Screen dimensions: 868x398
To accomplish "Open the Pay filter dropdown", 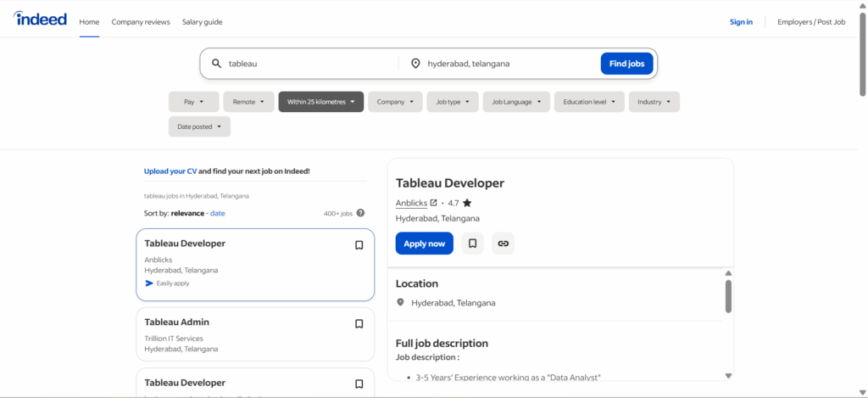I will pyautogui.click(x=194, y=102).
